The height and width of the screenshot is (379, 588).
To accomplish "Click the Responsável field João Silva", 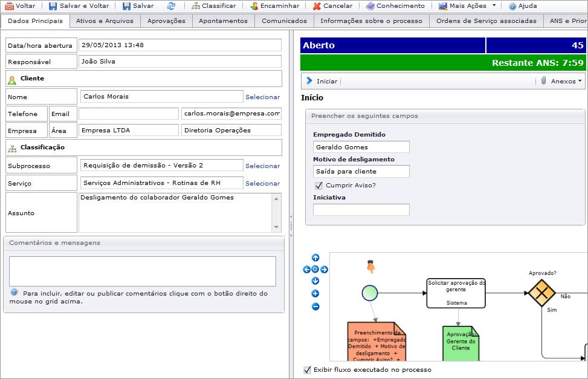I will pyautogui.click(x=180, y=62).
